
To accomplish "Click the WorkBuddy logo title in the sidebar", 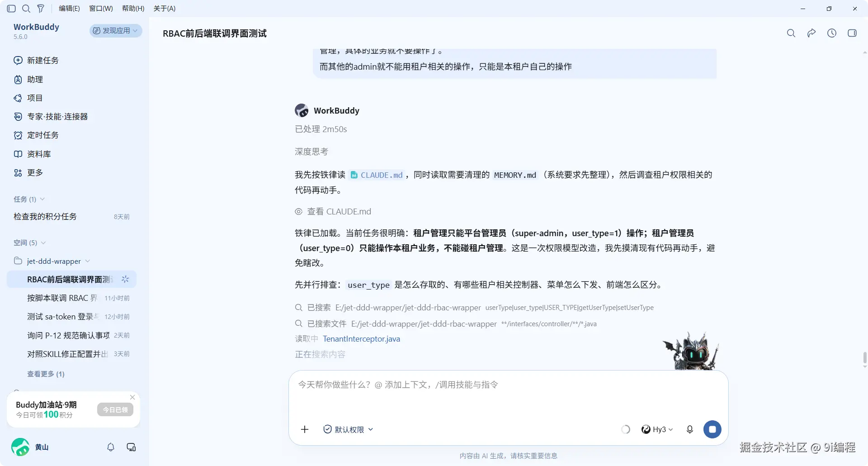I will click(36, 27).
